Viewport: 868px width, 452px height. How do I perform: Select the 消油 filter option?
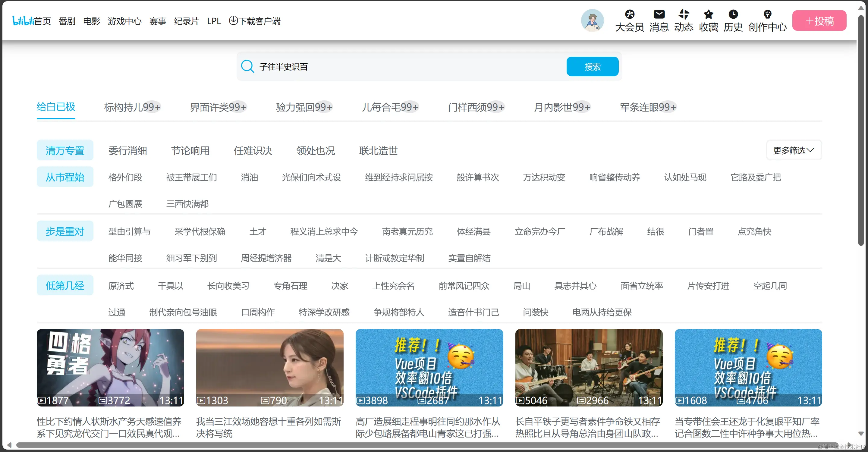click(249, 177)
